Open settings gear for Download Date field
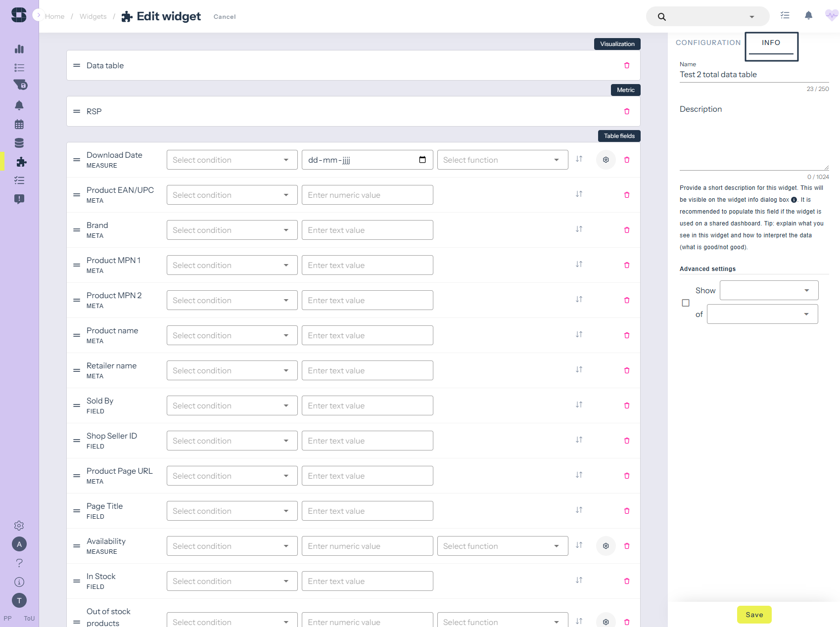This screenshot has height=627, width=840. tap(606, 160)
